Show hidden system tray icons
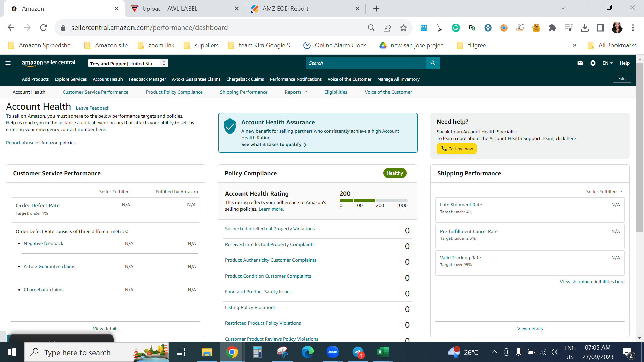Screen dimensions: 644x362 [x=494, y=352]
